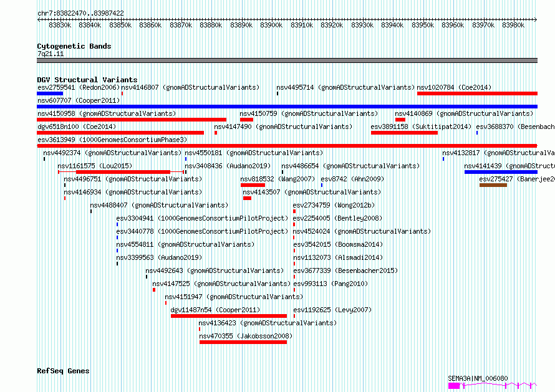This screenshot has width=555, height=392.
Task: Select the red nsv4143507 variant bar
Action: (x=247, y=198)
